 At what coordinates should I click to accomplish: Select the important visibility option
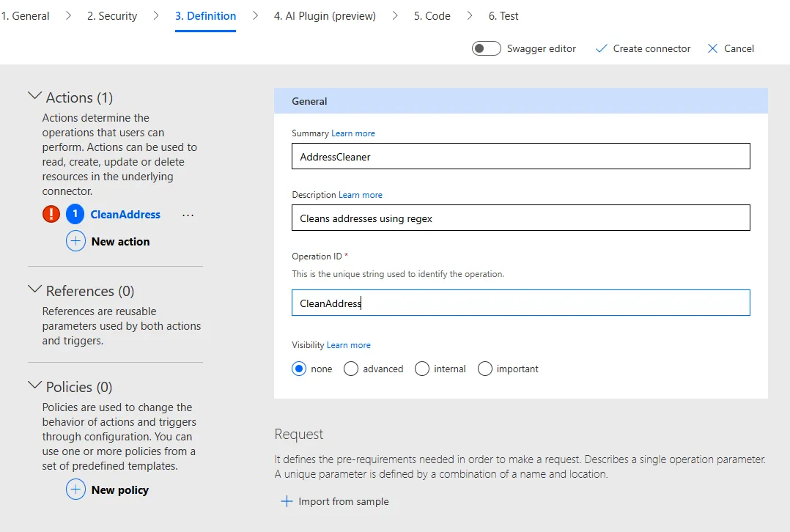tap(484, 369)
